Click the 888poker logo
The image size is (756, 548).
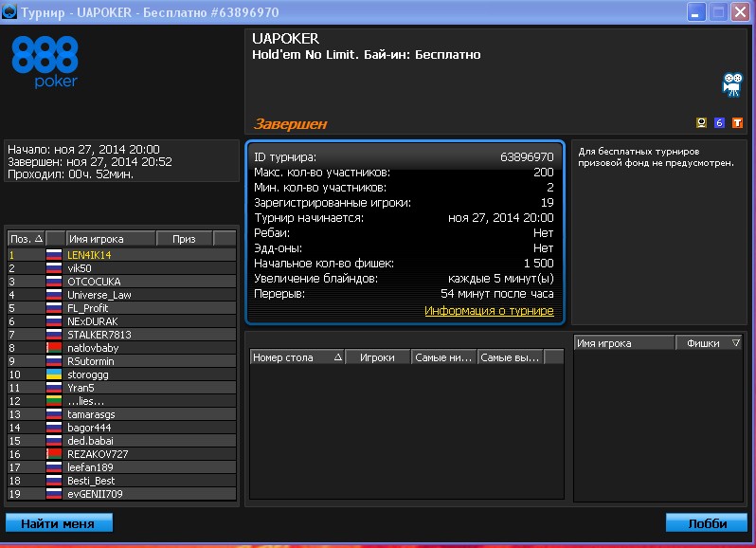(x=45, y=62)
